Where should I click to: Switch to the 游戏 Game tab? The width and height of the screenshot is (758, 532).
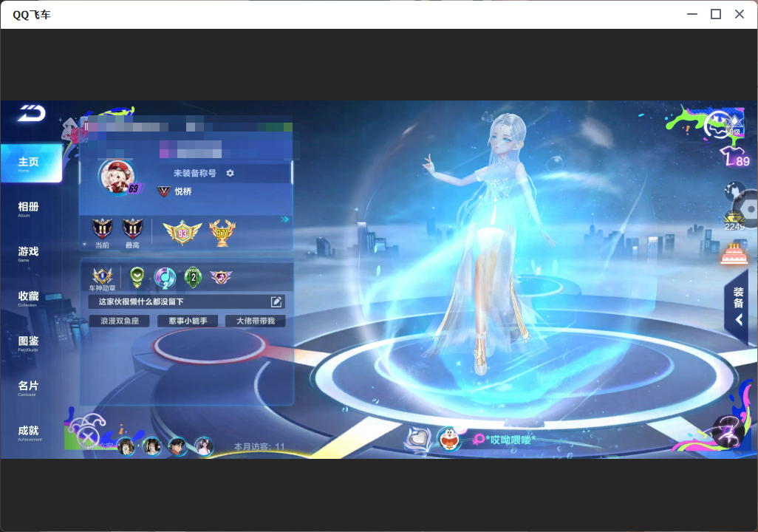28,253
